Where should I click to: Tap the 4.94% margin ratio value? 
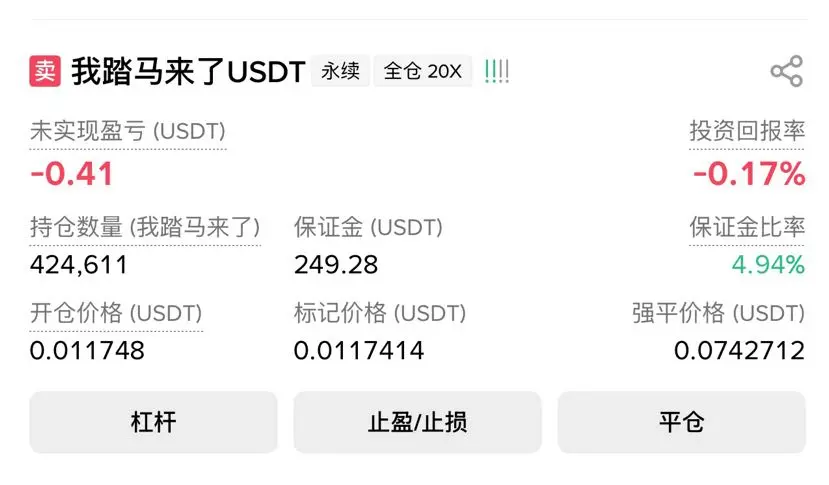click(x=768, y=264)
